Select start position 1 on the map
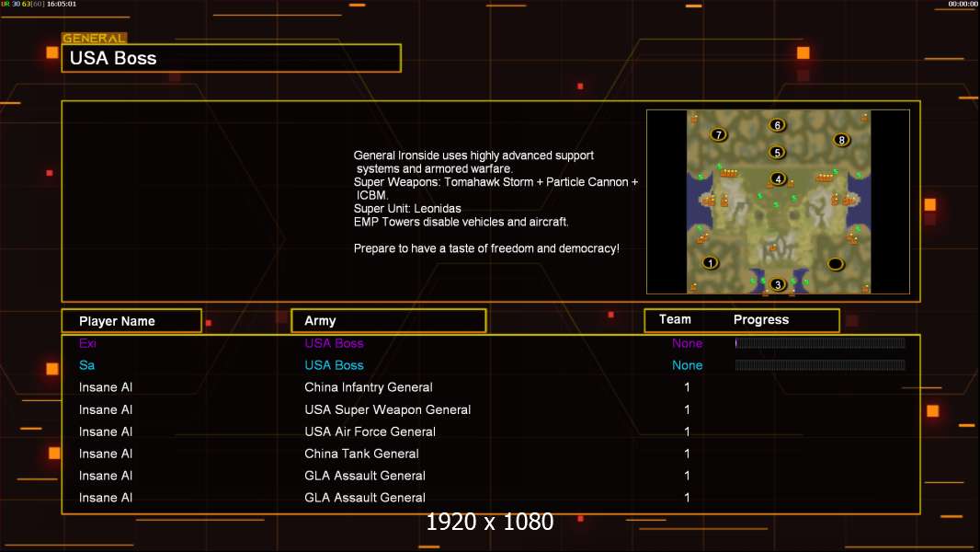Image resolution: width=980 pixels, height=552 pixels. click(x=710, y=262)
